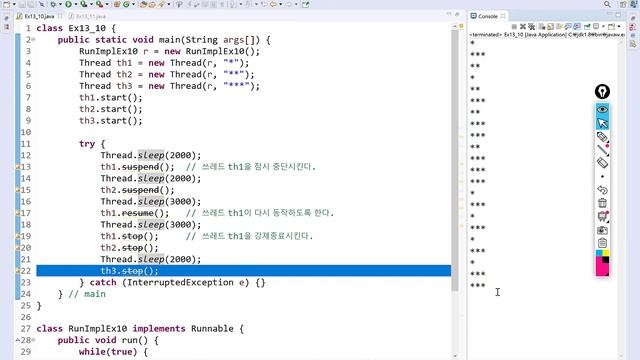
Task: Open the Open Console dropdown arrow
Action: pyautogui.click(x=619, y=27)
